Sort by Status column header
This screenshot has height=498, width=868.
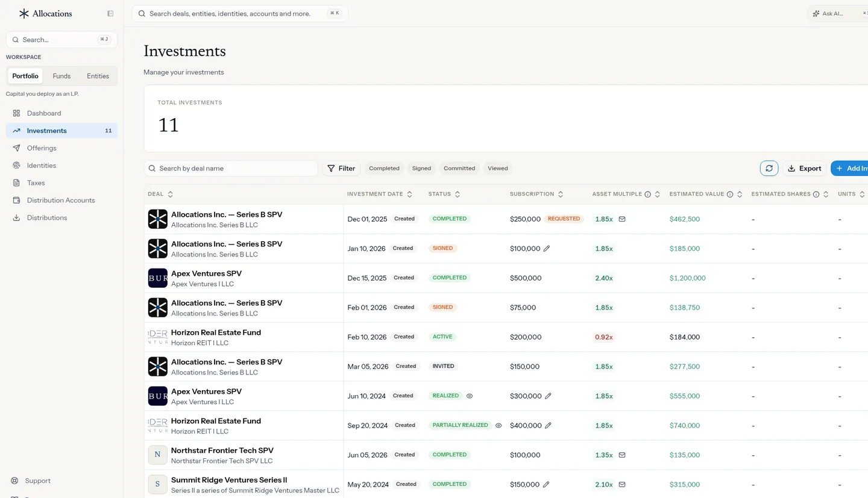pyautogui.click(x=444, y=195)
